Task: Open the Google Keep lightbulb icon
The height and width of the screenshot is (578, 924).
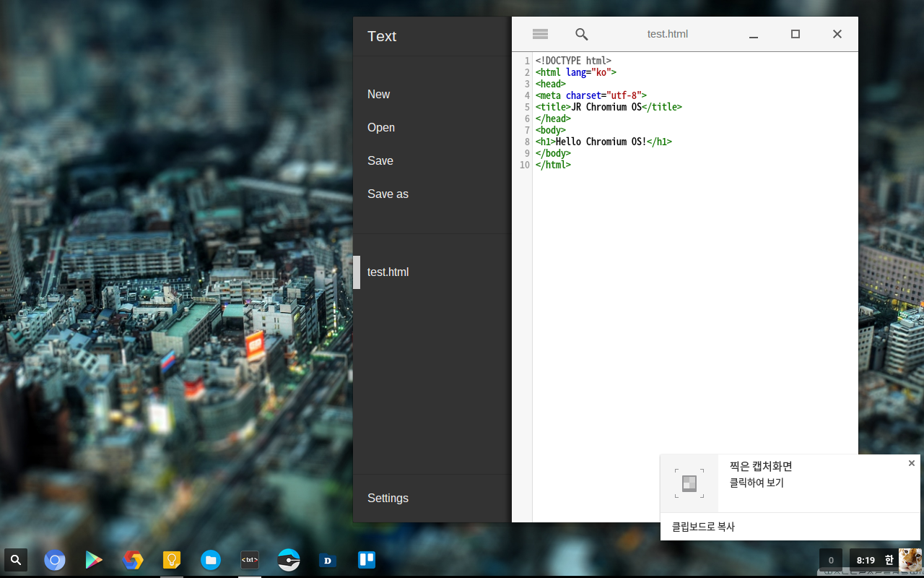Action: pos(172,560)
